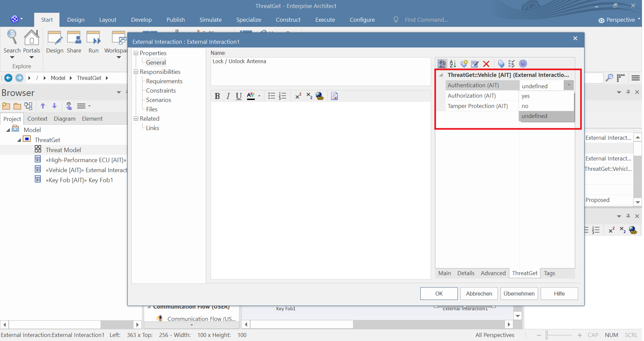
Task: Delete the selected tagged value
Action: click(x=486, y=64)
